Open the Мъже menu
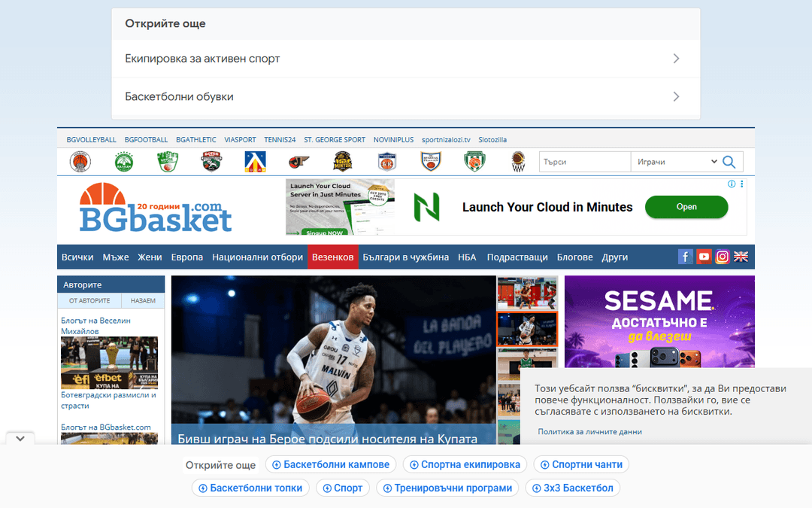The width and height of the screenshot is (812, 508). (116, 257)
